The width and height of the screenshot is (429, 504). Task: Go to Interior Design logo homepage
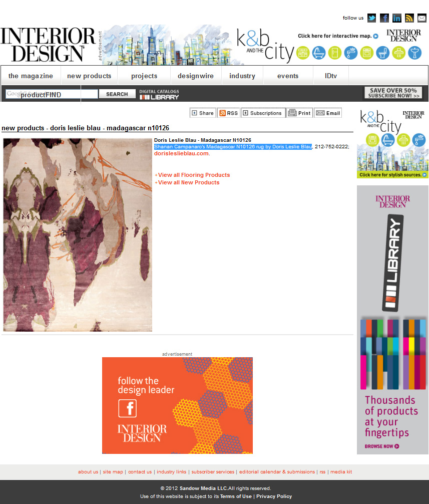coord(48,45)
